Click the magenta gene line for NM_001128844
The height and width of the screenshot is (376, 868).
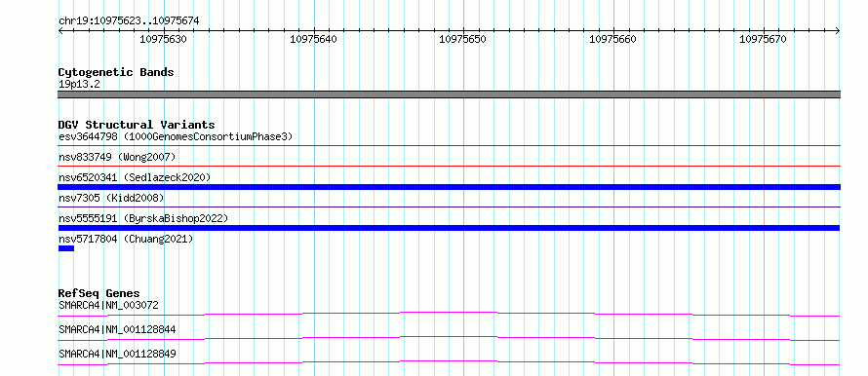coord(449,338)
